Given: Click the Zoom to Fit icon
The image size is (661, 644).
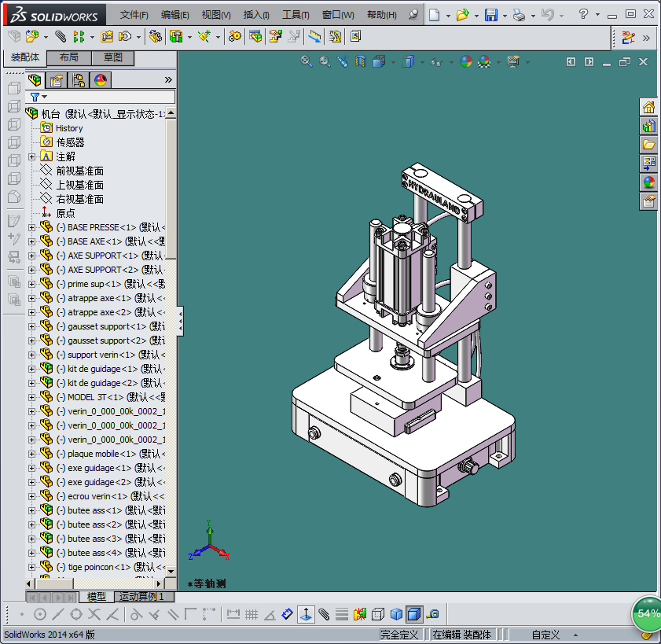Looking at the screenshot, I should (307, 61).
